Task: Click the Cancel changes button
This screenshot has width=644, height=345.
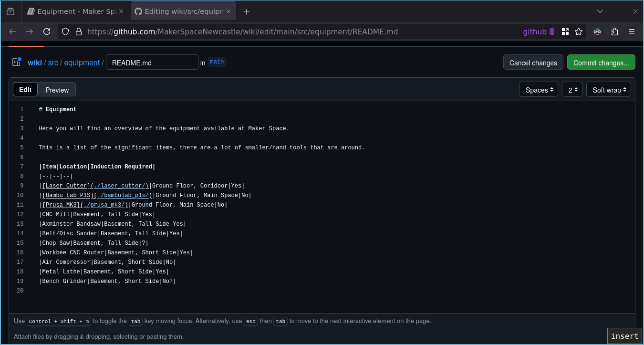Action: (533, 62)
